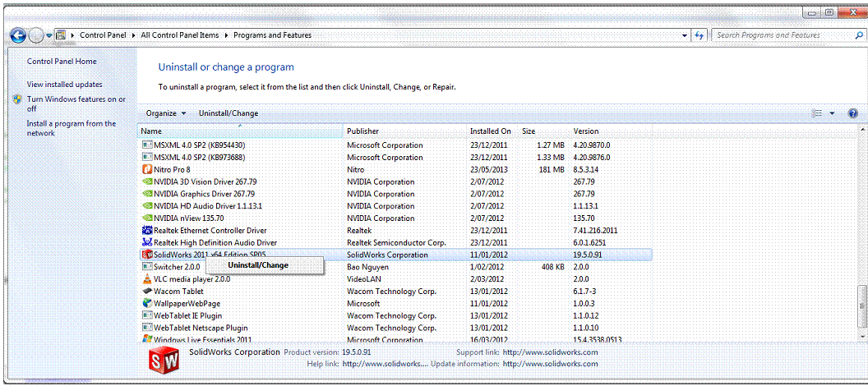Sort by the Installed On column header
Viewport: 868px width, 386px height.
(x=492, y=131)
